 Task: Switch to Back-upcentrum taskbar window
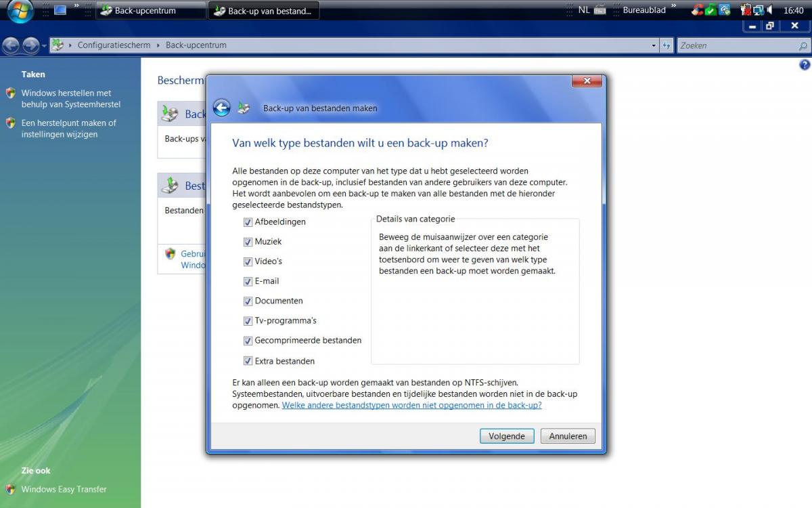click(151, 11)
